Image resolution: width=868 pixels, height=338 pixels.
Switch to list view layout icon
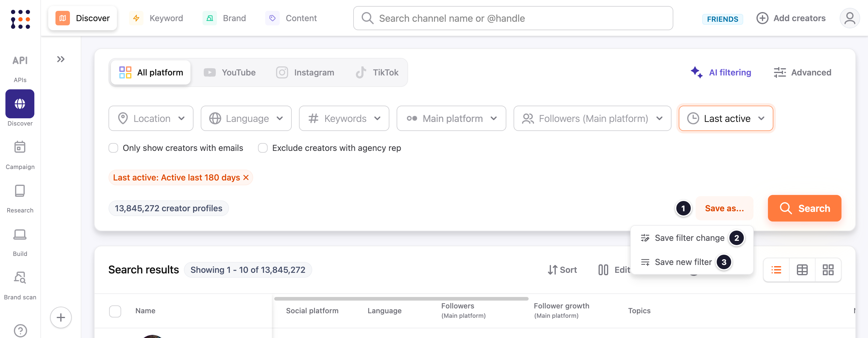[776, 269]
